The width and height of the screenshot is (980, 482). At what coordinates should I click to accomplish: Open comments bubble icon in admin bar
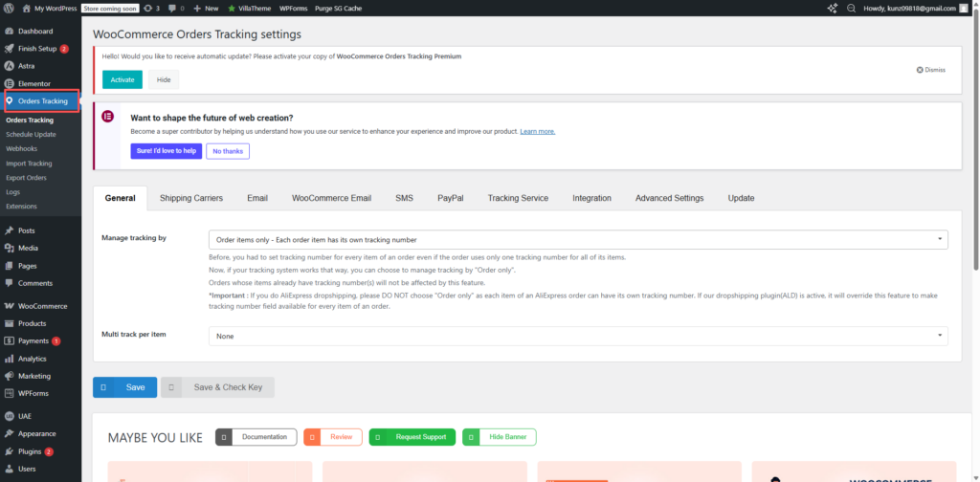[x=172, y=9]
